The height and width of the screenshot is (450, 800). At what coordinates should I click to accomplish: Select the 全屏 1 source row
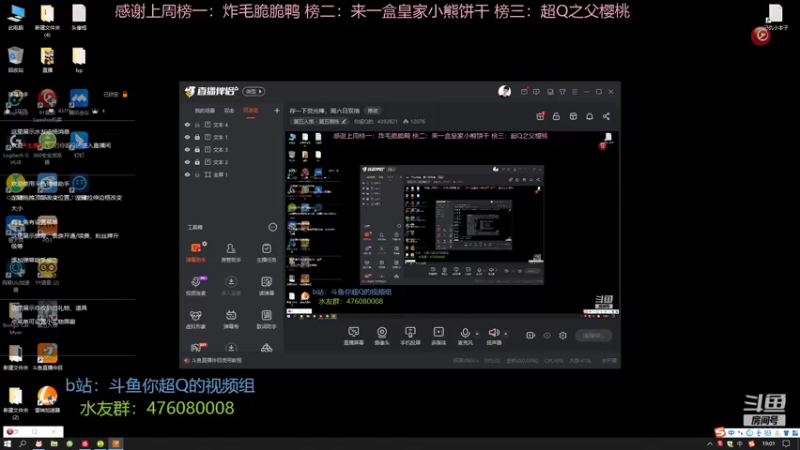(232, 174)
